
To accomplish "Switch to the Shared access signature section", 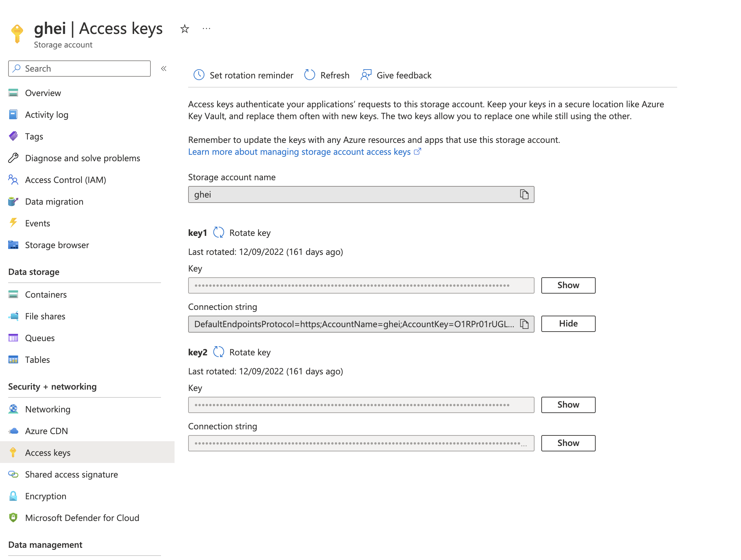I will click(71, 474).
